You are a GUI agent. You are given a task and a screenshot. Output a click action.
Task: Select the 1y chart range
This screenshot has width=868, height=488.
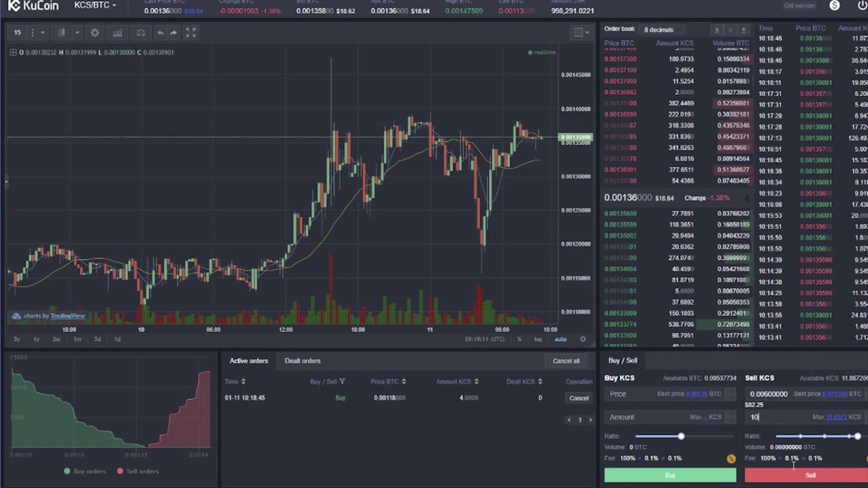37,339
